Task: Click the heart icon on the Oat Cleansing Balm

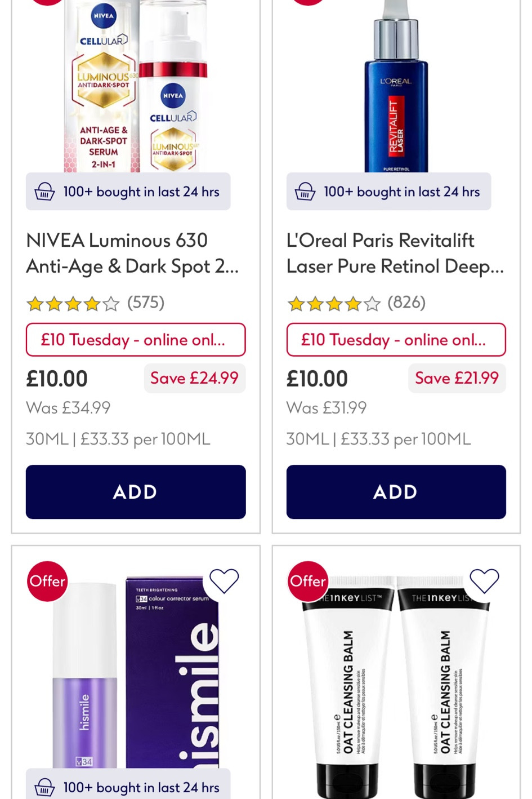Action: 484,582
